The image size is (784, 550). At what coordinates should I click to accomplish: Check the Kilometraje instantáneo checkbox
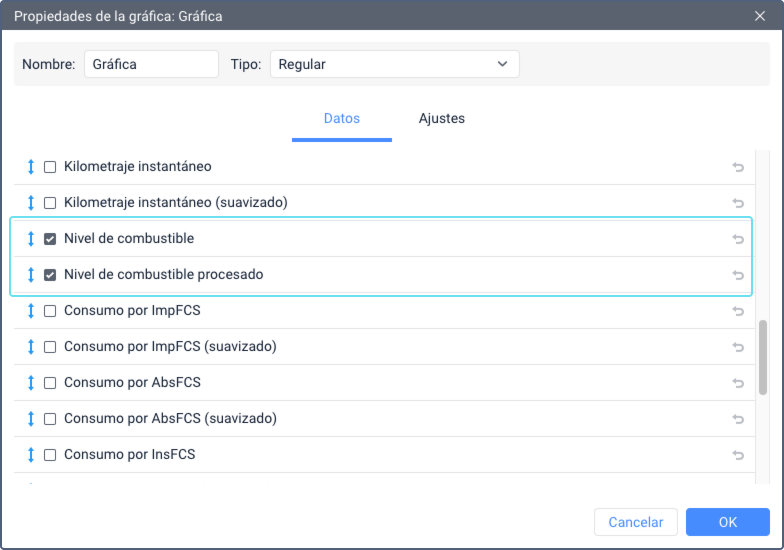click(50, 167)
